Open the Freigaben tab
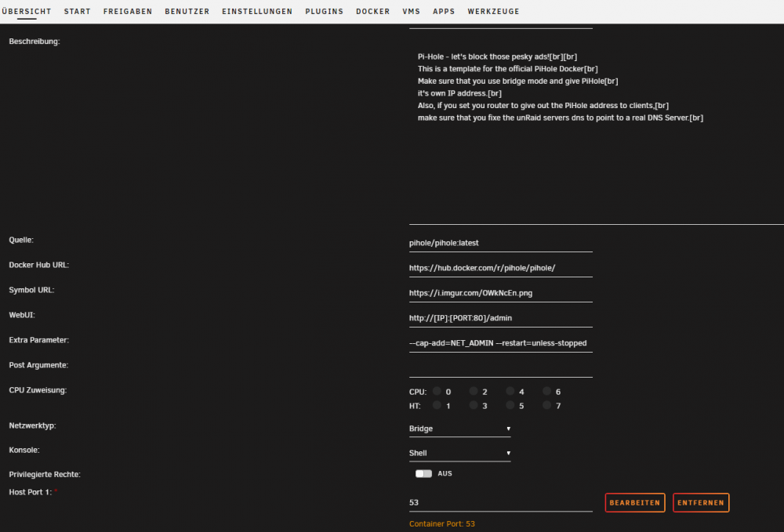784x532 pixels. 128,11
